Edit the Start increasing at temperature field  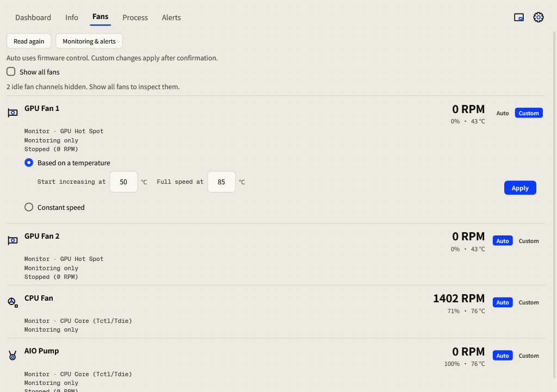coord(123,182)
